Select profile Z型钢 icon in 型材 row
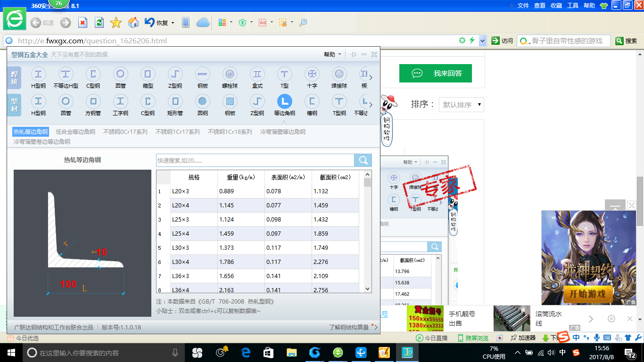Screen dimensions: 644x362 point(257,101)
